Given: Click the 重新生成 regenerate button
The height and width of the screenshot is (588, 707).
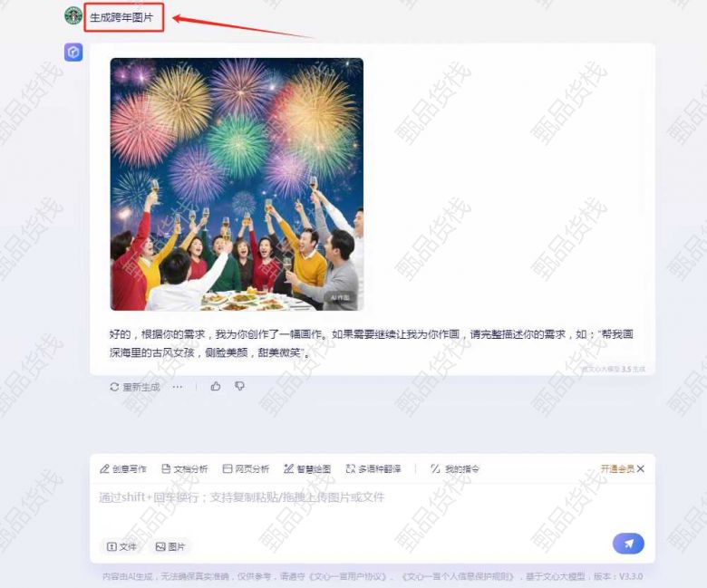Looking at the screenshot, I should pyautogui.click(x=135, y=387).
